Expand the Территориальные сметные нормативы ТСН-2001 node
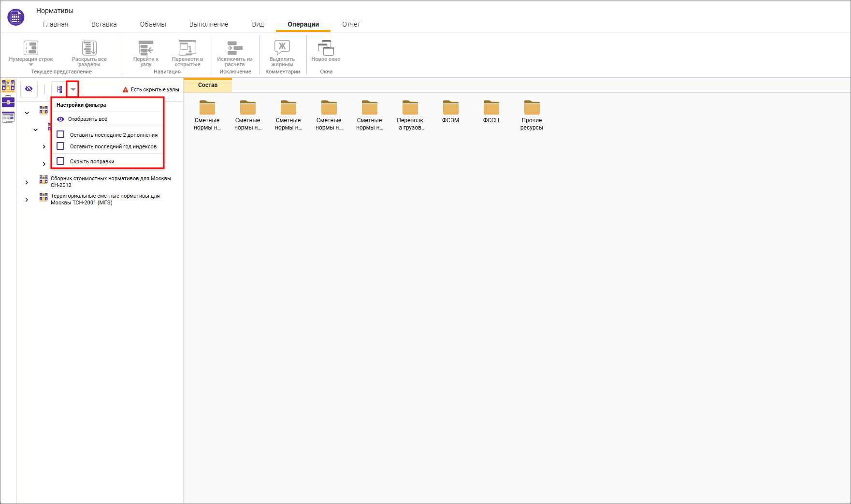The height and width of the screenshot is (504, 851). 27,200
